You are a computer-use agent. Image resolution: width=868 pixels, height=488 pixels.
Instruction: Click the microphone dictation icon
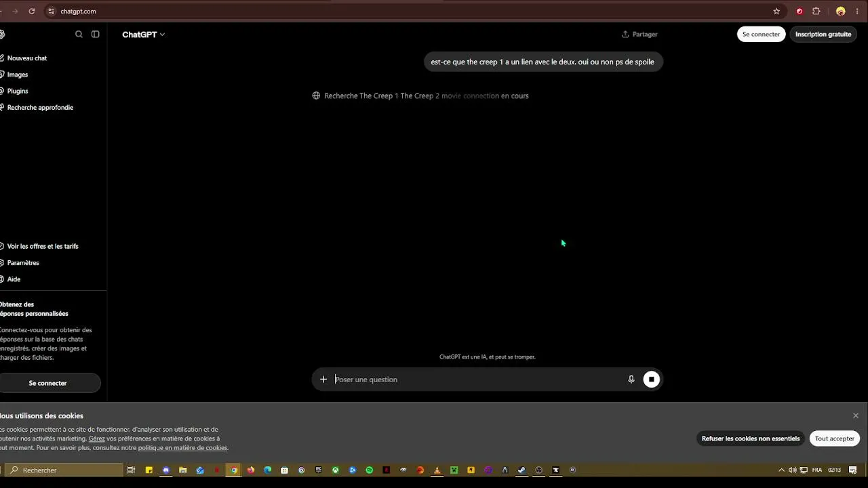(631, 380)
